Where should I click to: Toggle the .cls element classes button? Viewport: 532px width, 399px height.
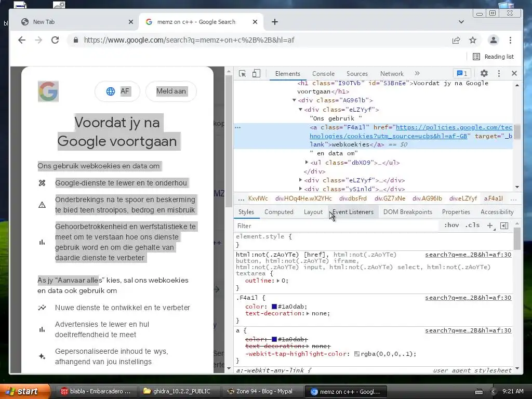tap(472, 225)
